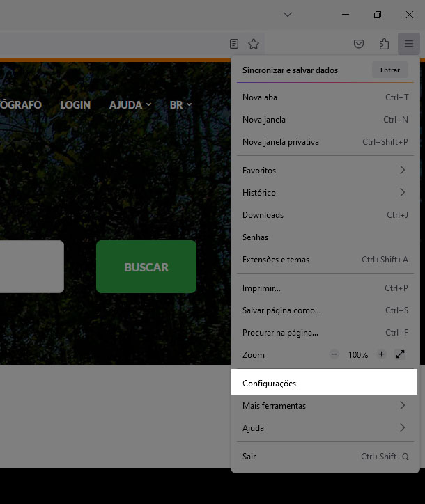Viewport: 425px width, 504px height.
Task: Open Configurações from the menu
Action: click(324, 382)
